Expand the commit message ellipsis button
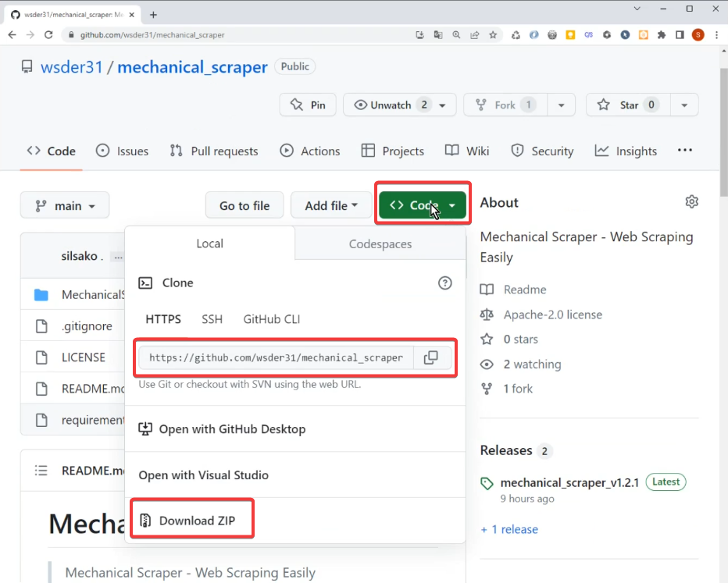The height and width of the screenshot is (583, 728). click(x=119, y=257)
